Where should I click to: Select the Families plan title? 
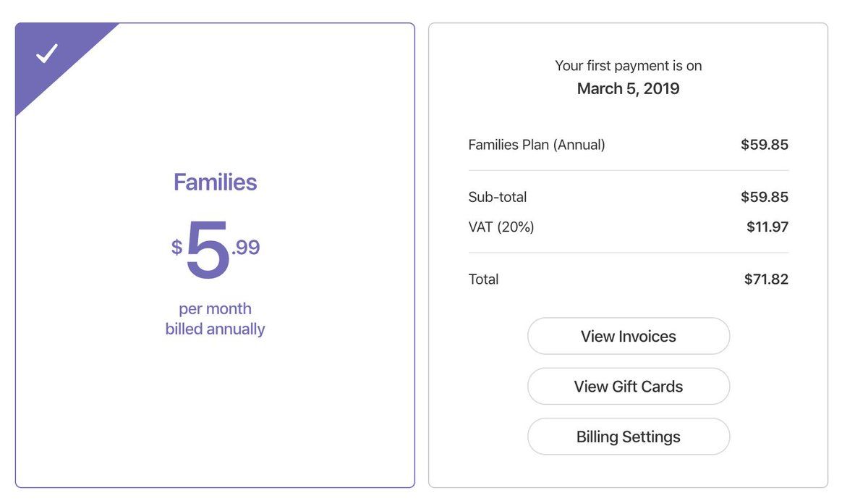[215, 182]
